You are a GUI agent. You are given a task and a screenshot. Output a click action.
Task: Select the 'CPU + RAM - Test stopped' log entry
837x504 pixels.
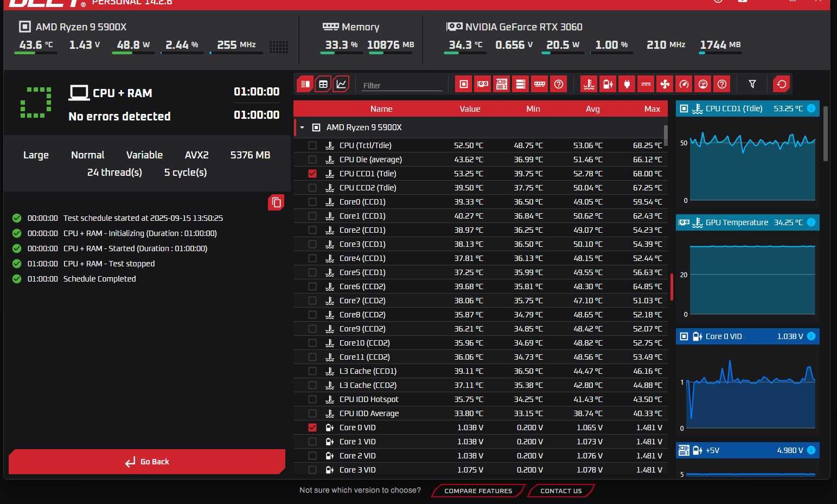(109, 264)
